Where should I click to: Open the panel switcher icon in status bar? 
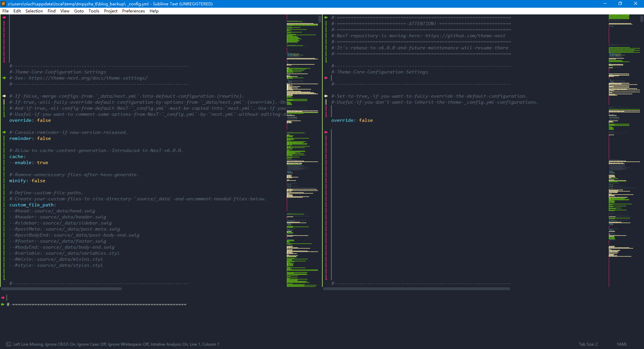click(x=8, y=344)
